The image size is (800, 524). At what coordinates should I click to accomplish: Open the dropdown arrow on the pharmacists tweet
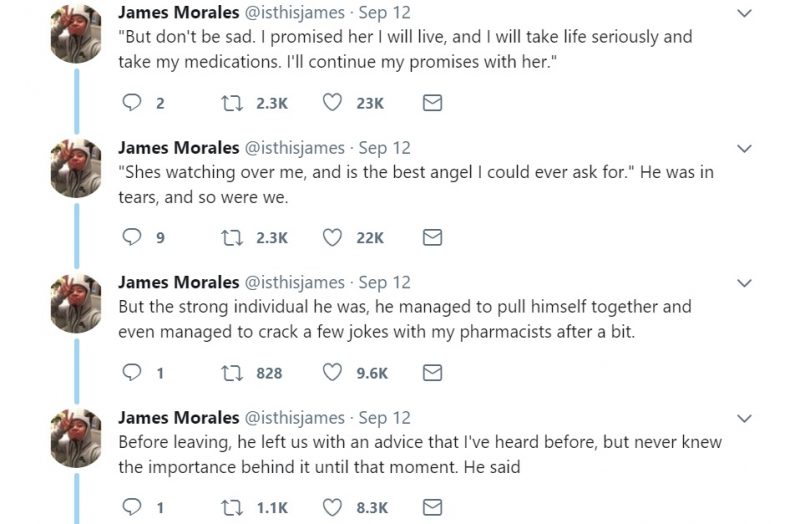tap(744, 283)
